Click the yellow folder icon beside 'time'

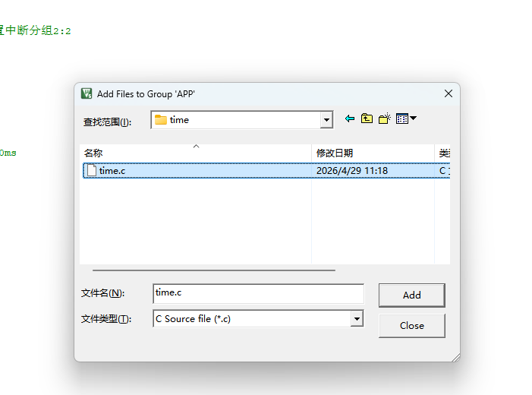160,120
